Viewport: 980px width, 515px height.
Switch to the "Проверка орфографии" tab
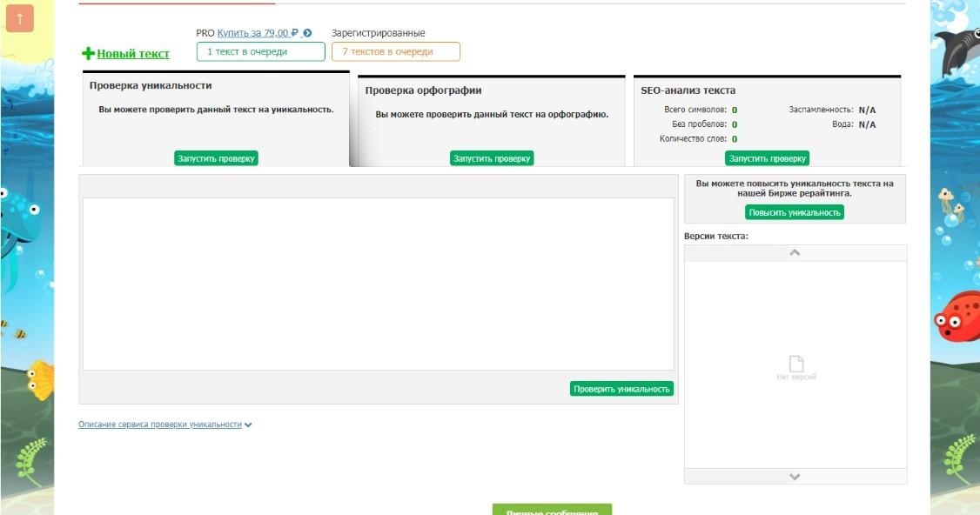tap(423, 90)
